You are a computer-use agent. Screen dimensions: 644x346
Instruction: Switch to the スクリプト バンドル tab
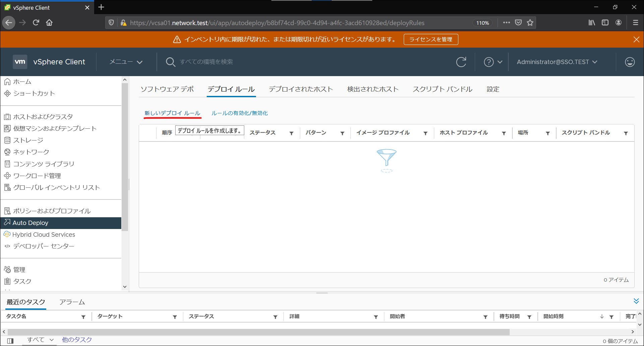[442, 89]
